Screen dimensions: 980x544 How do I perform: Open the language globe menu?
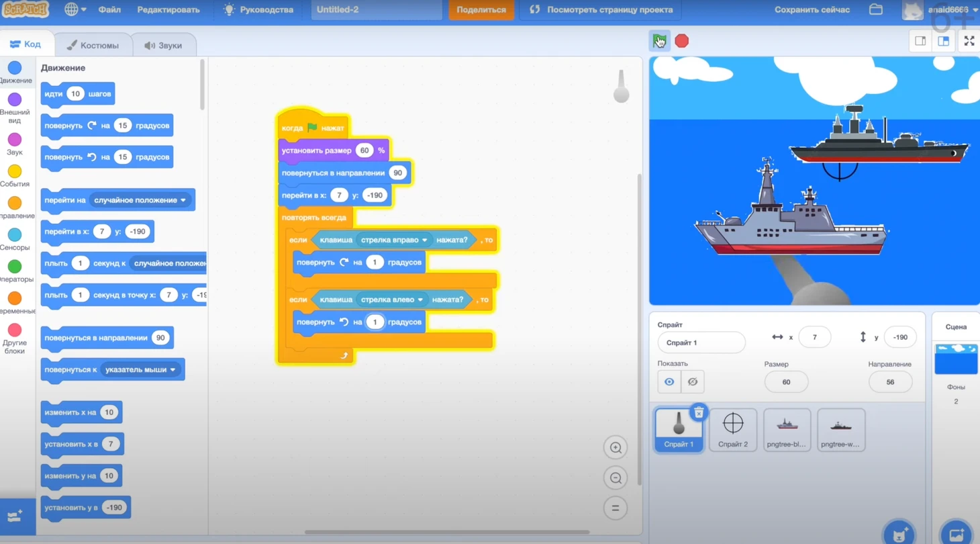[x=75, y=9]
